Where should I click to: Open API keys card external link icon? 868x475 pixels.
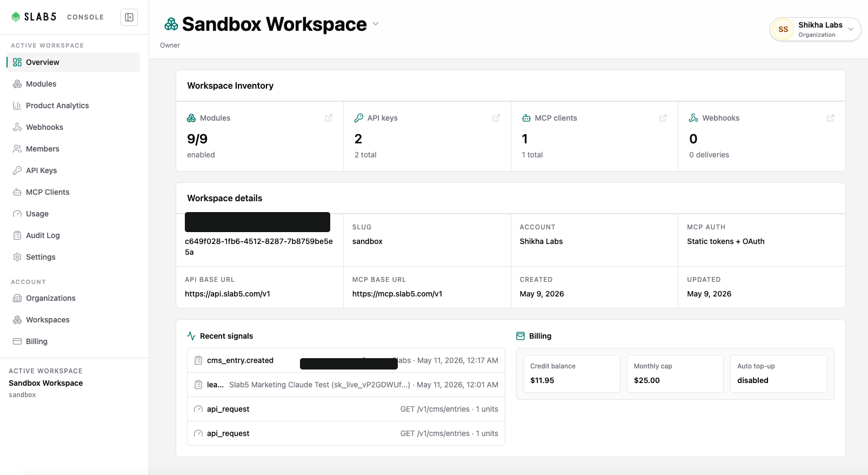click(x=496, y=118)
